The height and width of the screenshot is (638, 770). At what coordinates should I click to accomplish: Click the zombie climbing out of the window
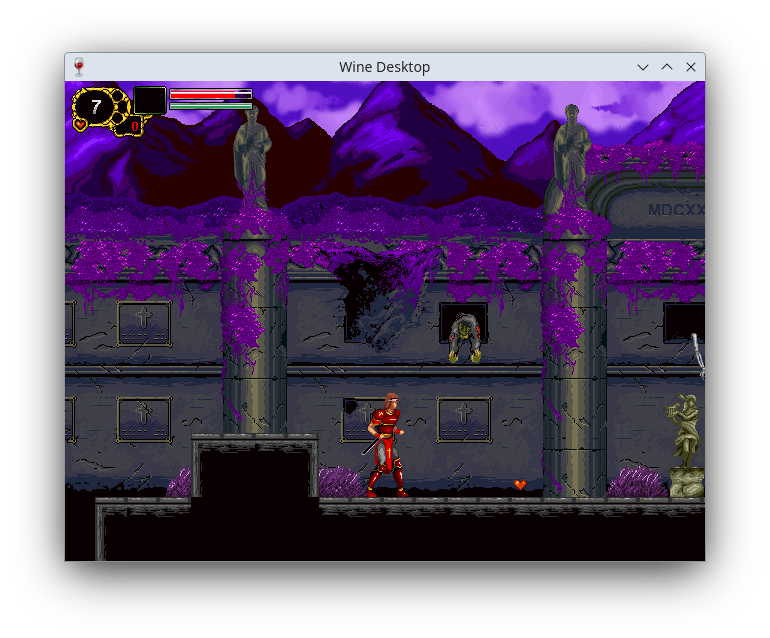tap(464, 336)
